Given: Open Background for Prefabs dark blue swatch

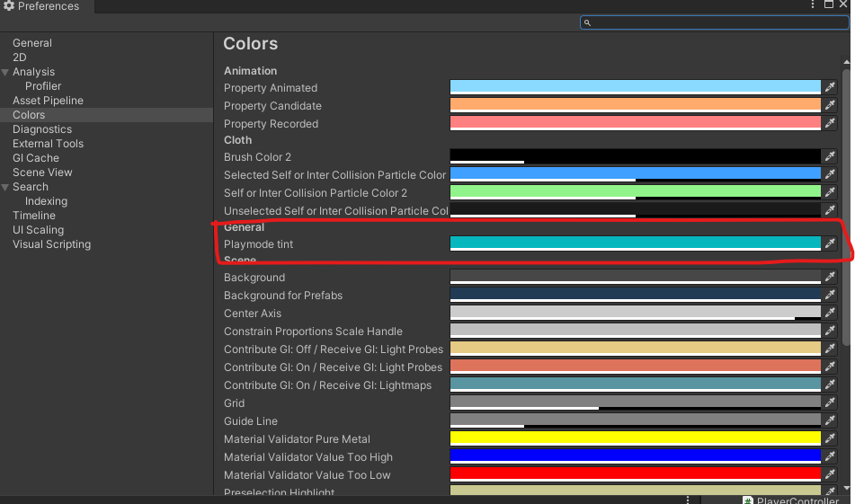Looking at the screenshot, I should coord(636,295).
